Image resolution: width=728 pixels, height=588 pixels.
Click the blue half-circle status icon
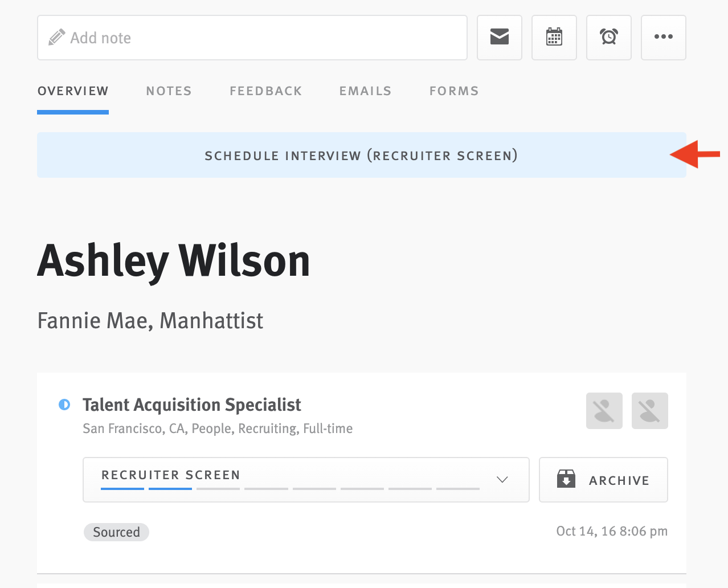coord(64,405)
